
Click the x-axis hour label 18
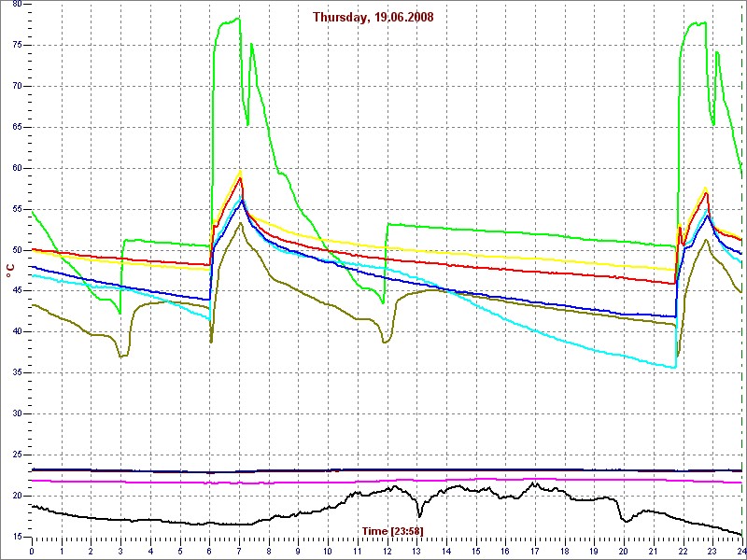coord(564,551)
